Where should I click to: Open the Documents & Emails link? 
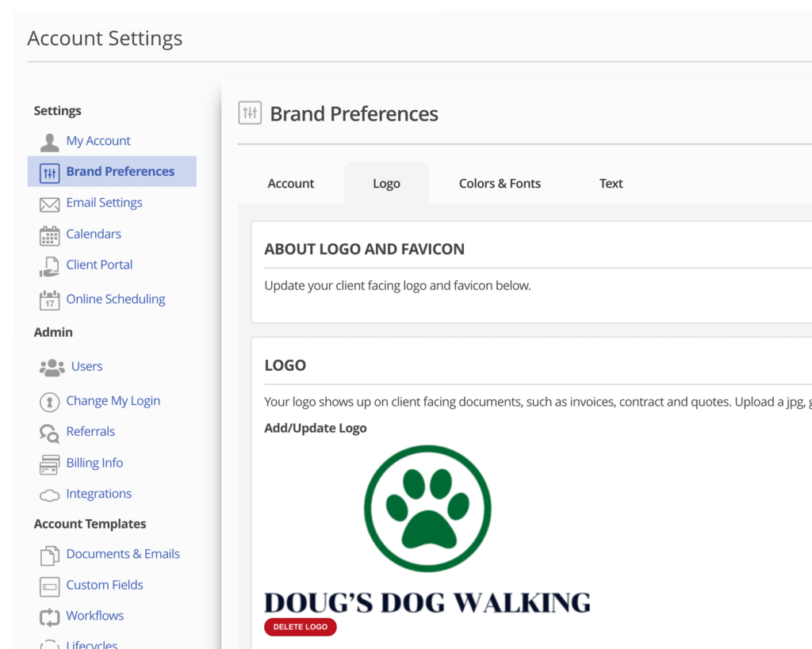tap(123, 554)
